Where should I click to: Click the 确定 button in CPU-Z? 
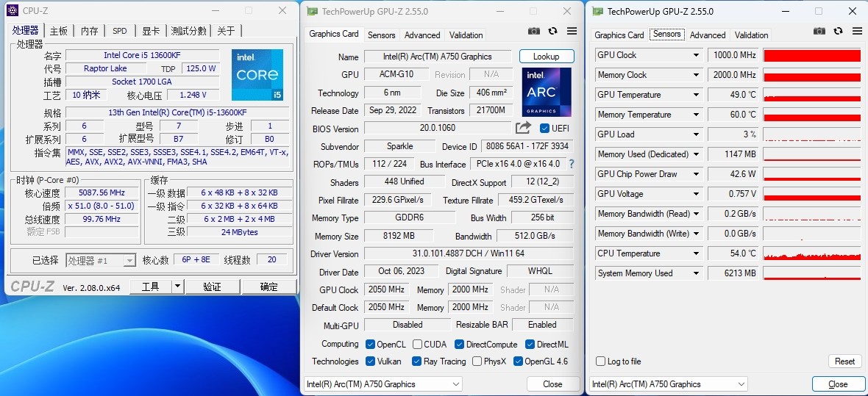[x=269, y=287]
